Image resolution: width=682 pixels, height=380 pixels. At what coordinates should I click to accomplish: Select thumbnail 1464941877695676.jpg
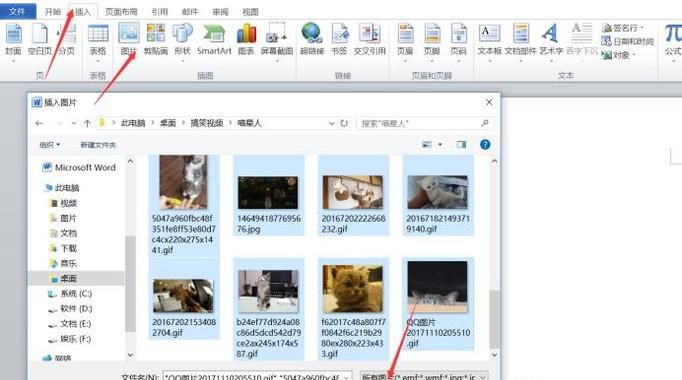pyautogui.click(x=268, y=196)
